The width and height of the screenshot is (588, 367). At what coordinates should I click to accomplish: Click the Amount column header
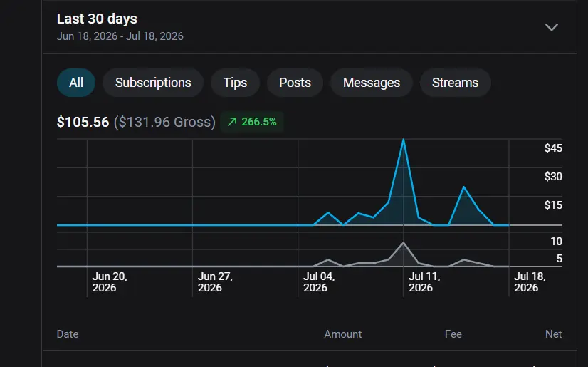pos(342,334)
